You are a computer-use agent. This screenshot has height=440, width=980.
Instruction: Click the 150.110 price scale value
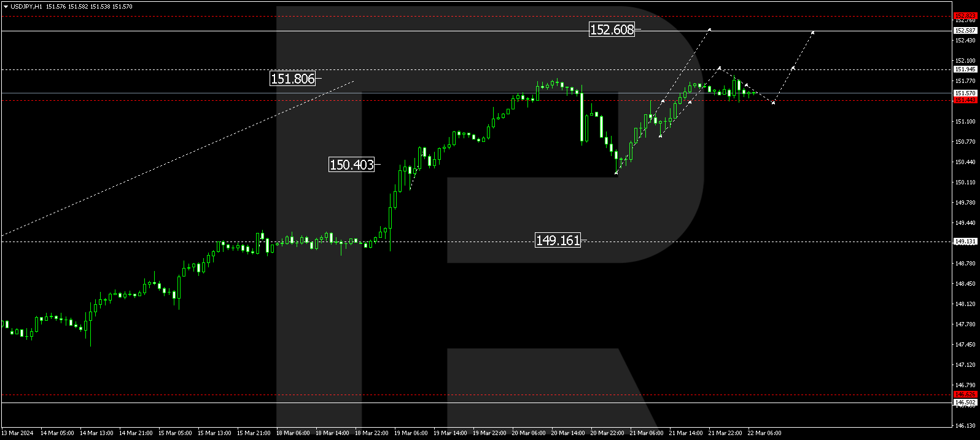(965, 183)
